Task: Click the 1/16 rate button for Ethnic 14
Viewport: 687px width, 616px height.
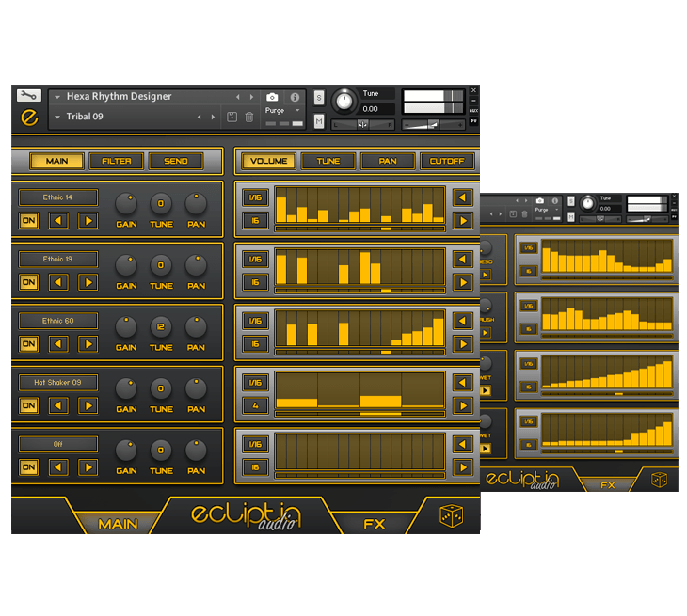Action: tap(253, 197)
